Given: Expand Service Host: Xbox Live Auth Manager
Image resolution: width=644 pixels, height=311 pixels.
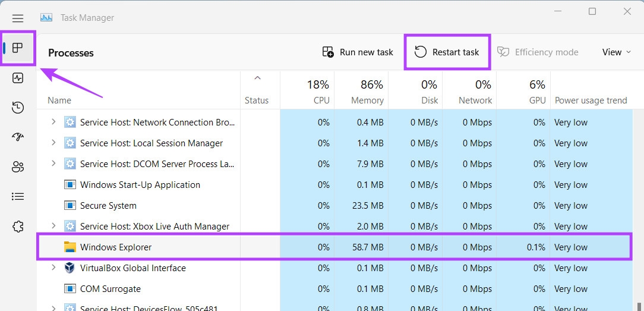Looking at the screenshot, I should (x=53, y=226).
